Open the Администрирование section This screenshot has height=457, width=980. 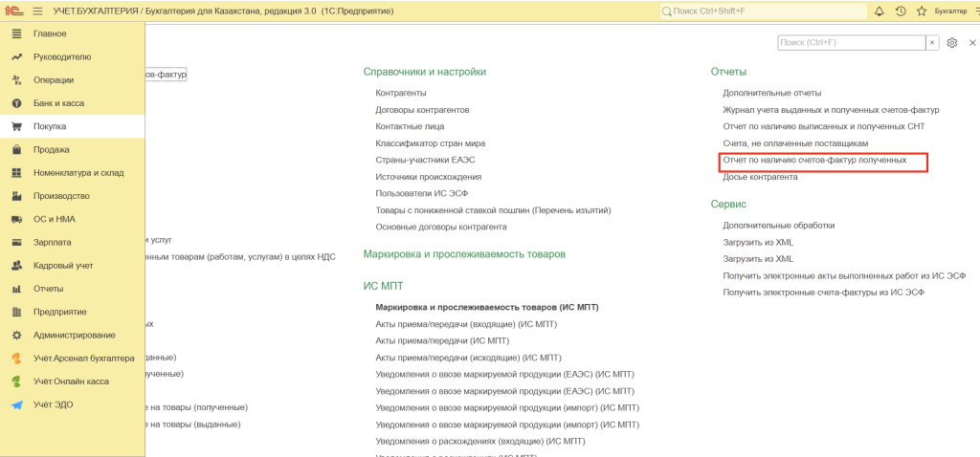click(74, 336)
